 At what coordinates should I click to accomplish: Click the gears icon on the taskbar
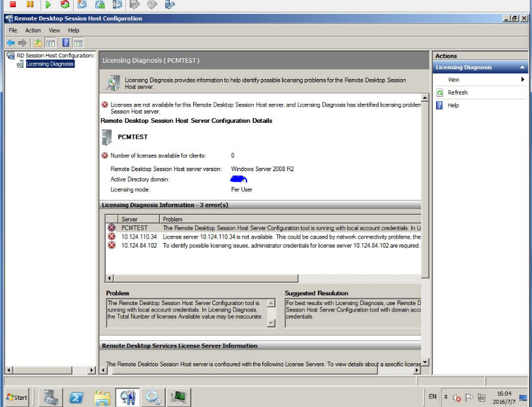153,397
